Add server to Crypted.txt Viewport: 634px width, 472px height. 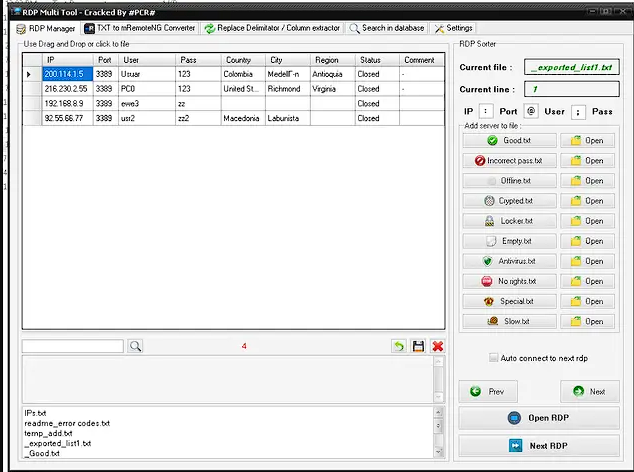coord(509,201)
